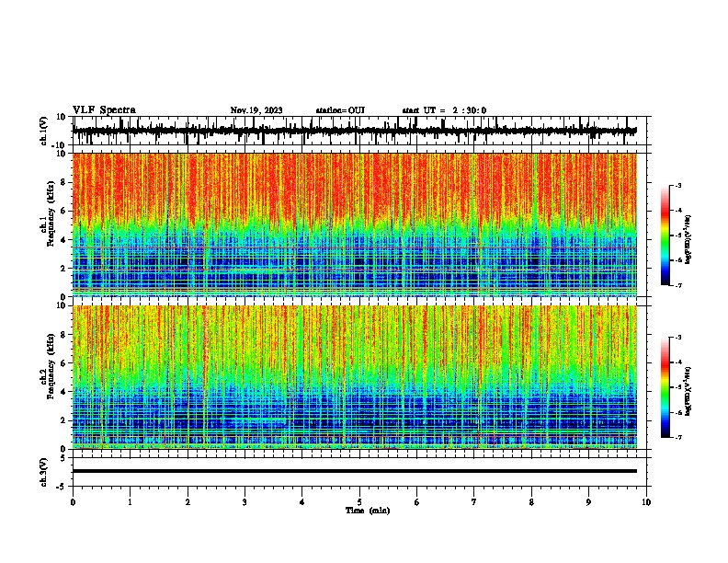Image resolution: width=728 pixels, height=563 pixels.
Task: Click the '-3' value on ch.1 color scale
Action: pos(678,185)
